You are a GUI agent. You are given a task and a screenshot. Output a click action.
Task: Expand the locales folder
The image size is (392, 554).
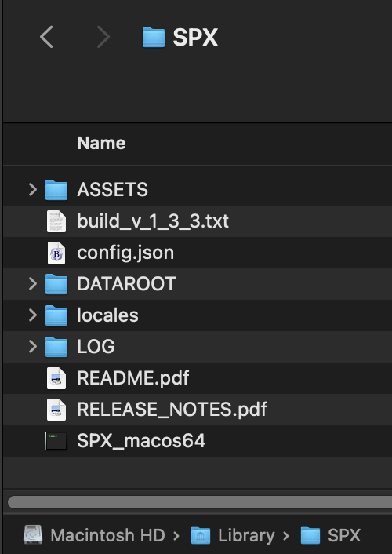coord(33,315)
